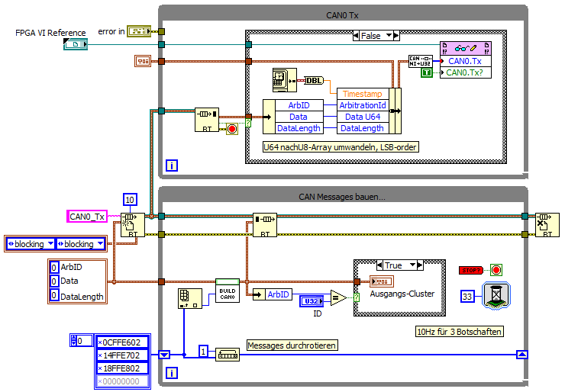Go to next case on True case structure
This screenshot has height=392, width=565.
tap(420, 265)
